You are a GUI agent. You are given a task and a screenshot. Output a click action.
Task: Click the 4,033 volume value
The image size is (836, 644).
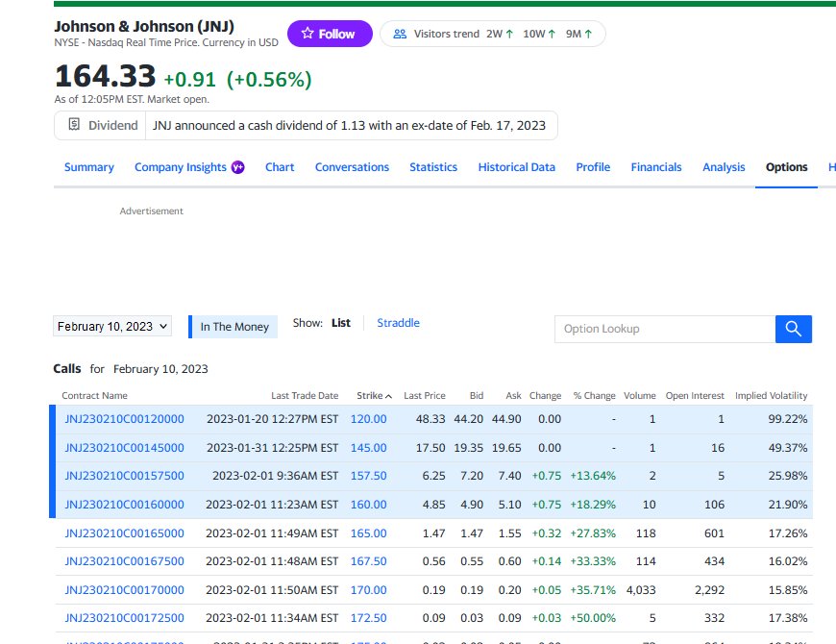click(x=641, y=590)
